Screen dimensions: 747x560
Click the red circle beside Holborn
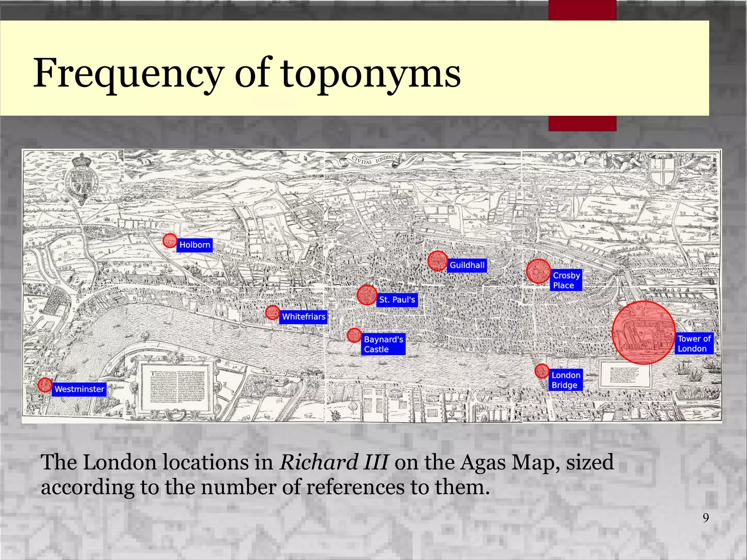click(170, 241)
